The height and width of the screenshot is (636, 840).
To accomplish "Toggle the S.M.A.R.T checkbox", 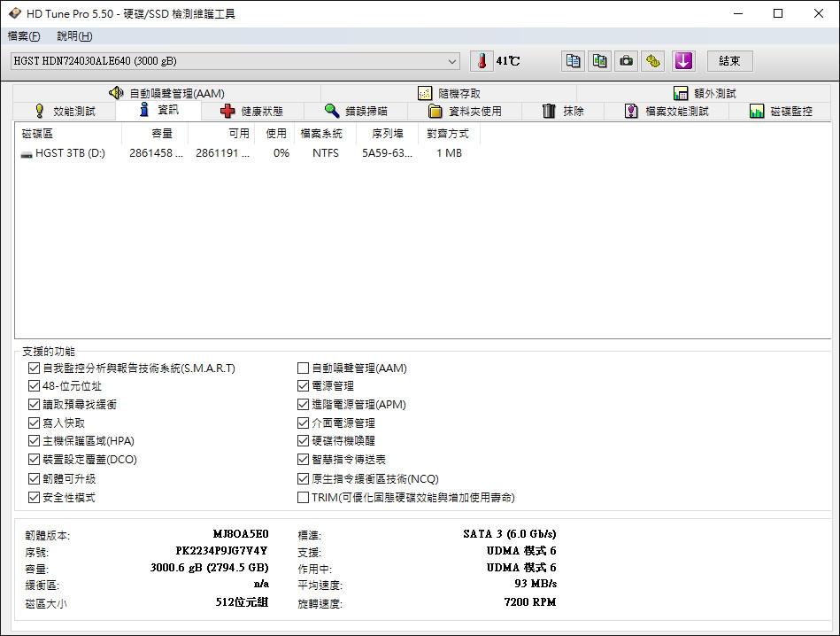I will (34, 368).
